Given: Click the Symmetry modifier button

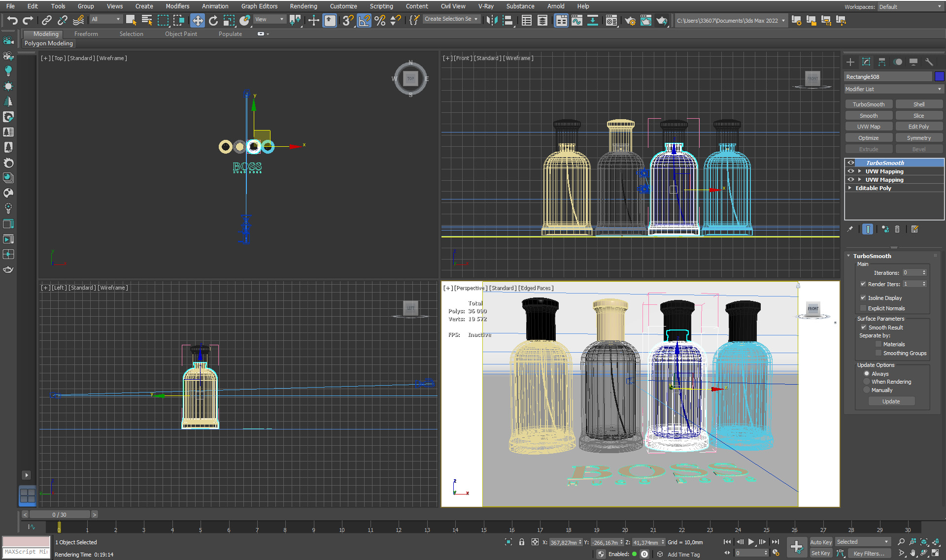Looking at the screenshot, I should point(919,138).
